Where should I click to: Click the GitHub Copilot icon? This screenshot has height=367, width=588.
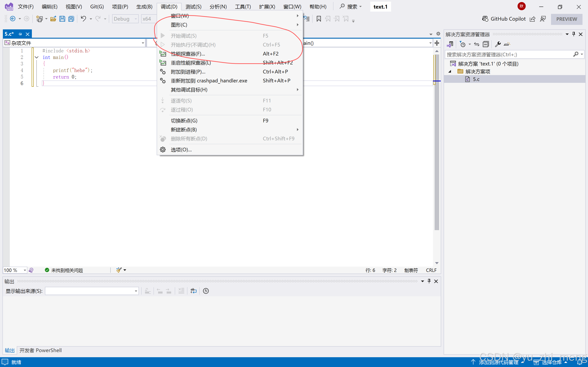(x=485, y=19)
